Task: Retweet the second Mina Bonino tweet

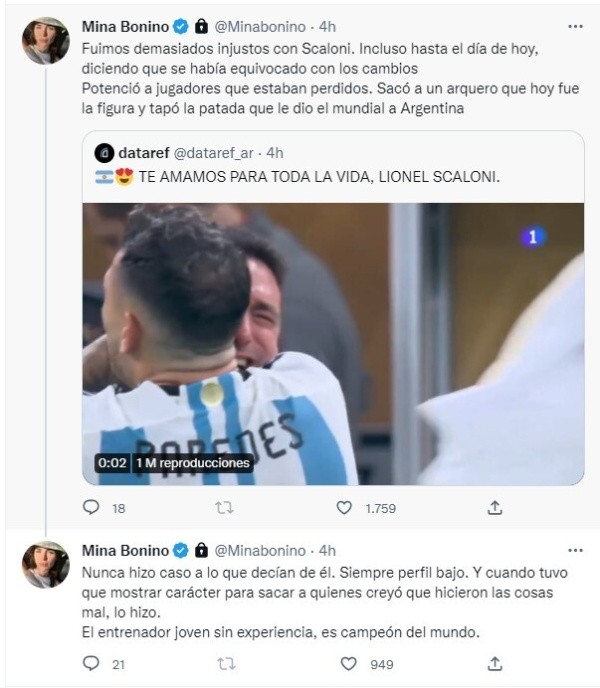Action: click(x=224, y=663)
